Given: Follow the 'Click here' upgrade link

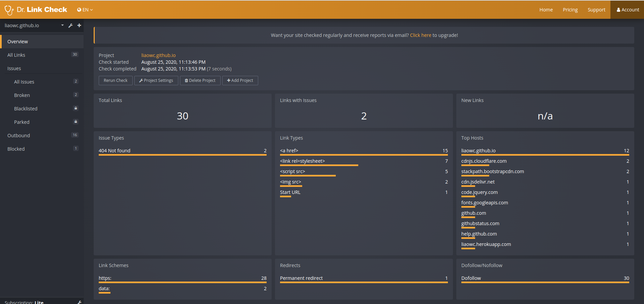Looking at the screenshot, I should [420, 35].
